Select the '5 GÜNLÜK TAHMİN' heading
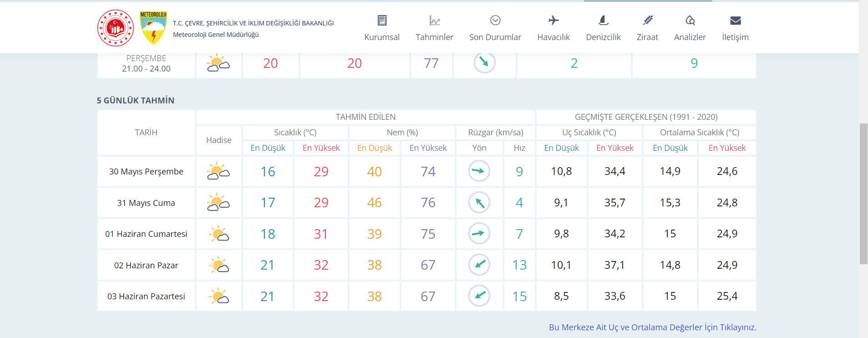Image resolution: width=868 pixels, height=338 pixels. pos(136,100)
